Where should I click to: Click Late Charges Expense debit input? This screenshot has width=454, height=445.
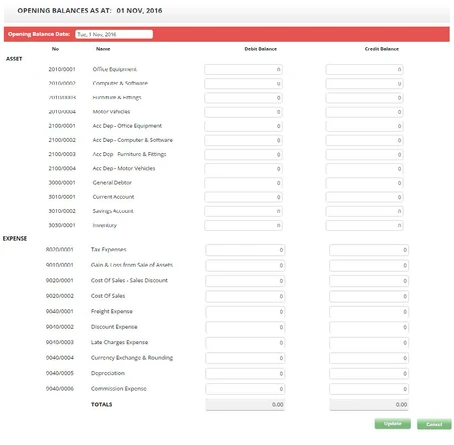click(245, 343)
